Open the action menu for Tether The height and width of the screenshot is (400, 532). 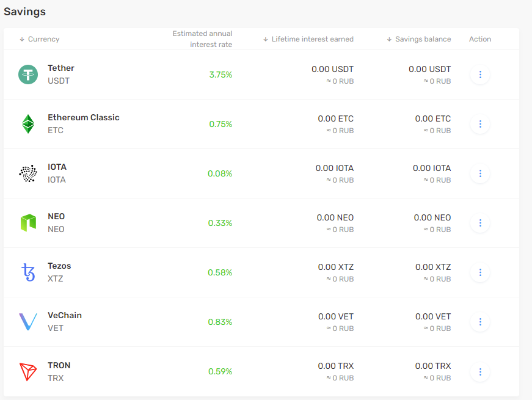(480, 75)
